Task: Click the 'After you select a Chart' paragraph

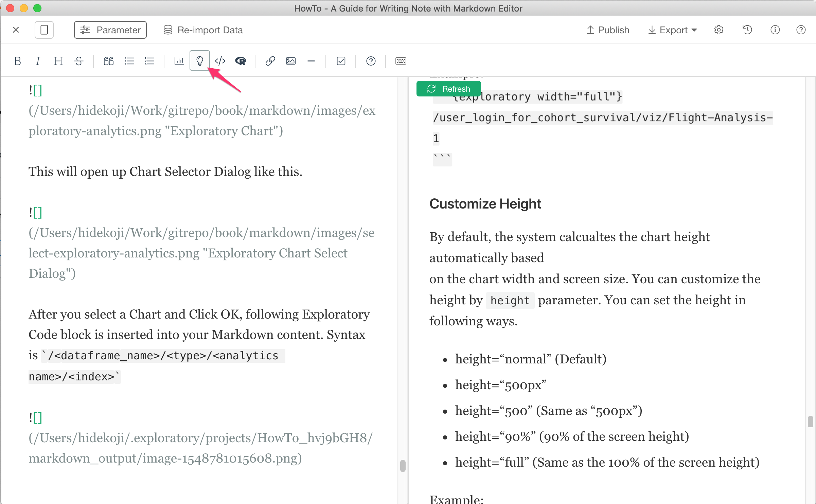Action: [x=199, y=345]
